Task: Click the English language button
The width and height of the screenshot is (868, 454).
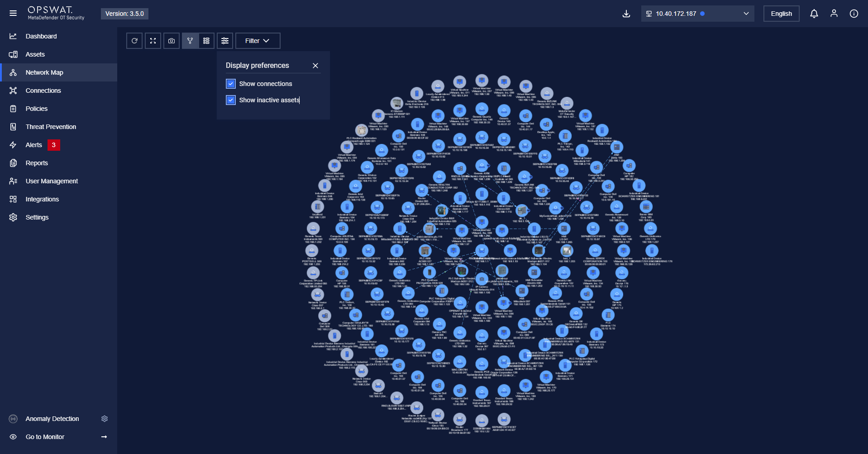Action: coord(781,14)
